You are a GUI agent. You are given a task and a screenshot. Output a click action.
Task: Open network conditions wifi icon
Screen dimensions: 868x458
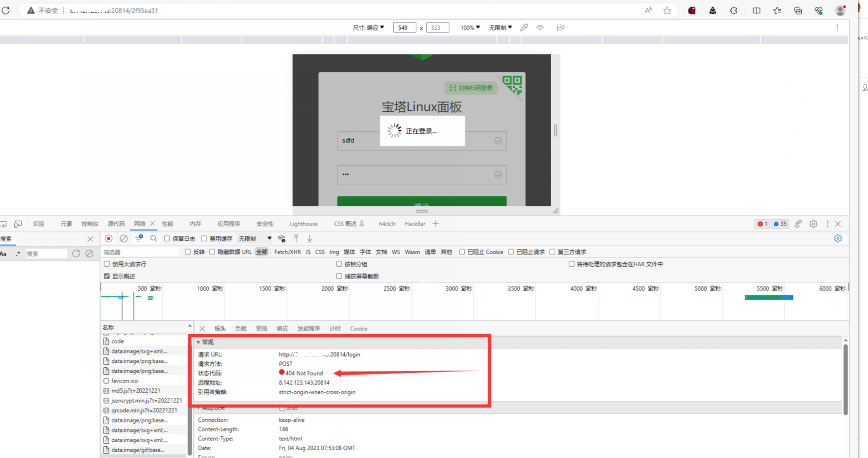coord(281,239)
